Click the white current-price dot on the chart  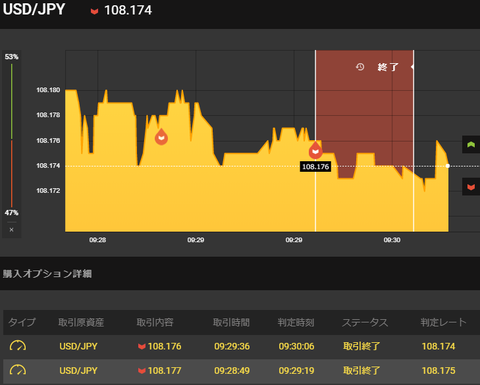click(448, 166)
